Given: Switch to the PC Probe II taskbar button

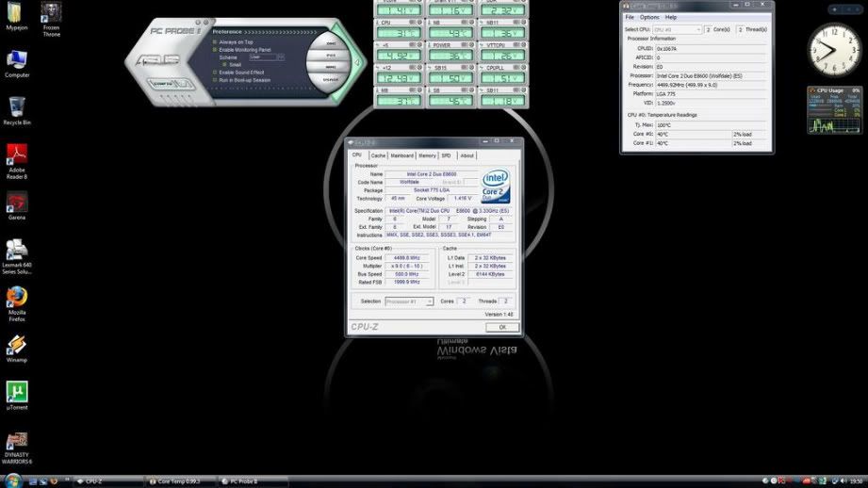Looking at the screenshot, I should [x=253, y=481].
